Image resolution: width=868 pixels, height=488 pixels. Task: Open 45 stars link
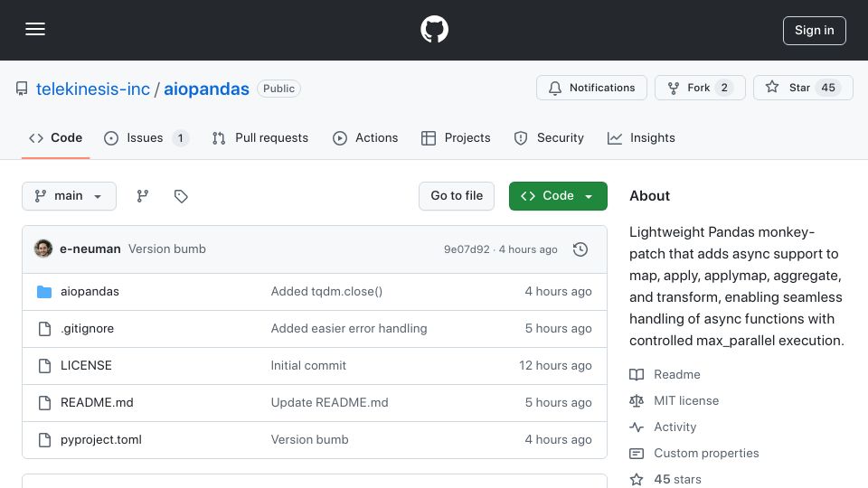click(677, 479)
